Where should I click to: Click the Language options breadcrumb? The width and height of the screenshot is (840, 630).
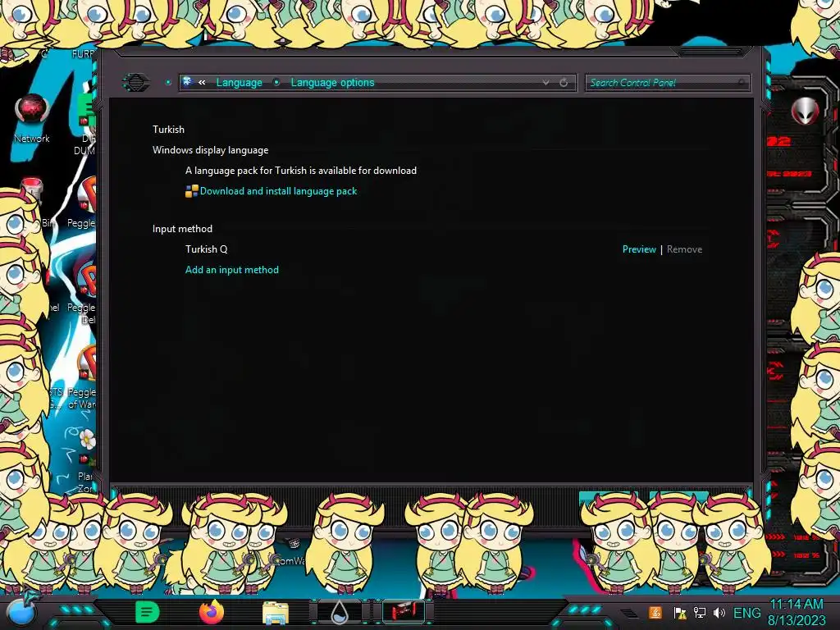[x=332, y=83]
